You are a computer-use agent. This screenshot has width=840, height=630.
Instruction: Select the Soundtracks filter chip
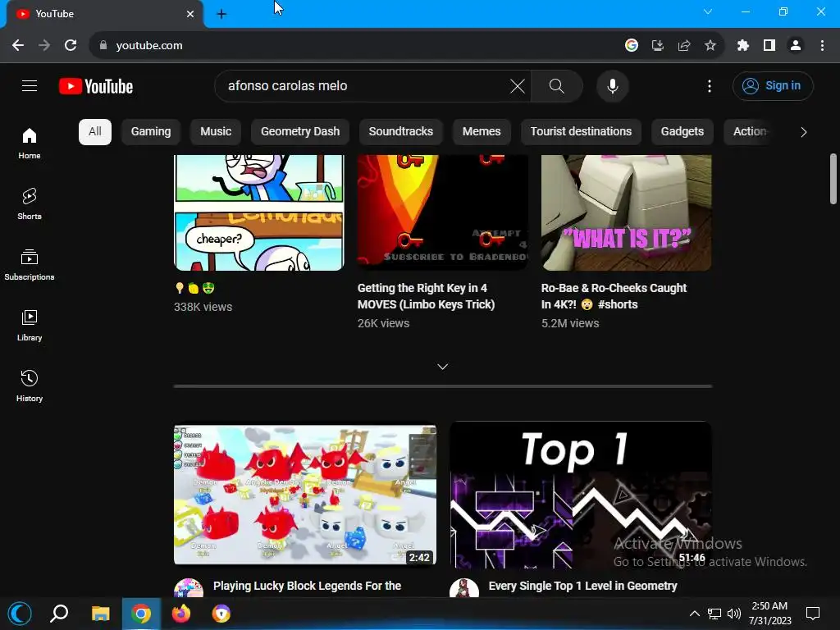click(400, 132)
